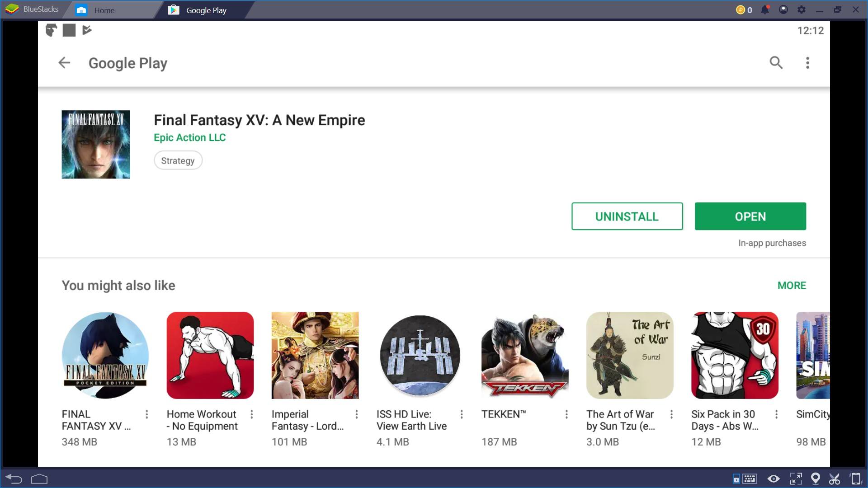Open Six Pack in 30 Days icon
This screenshot has width=868, height=488.
tap(735, 355)
